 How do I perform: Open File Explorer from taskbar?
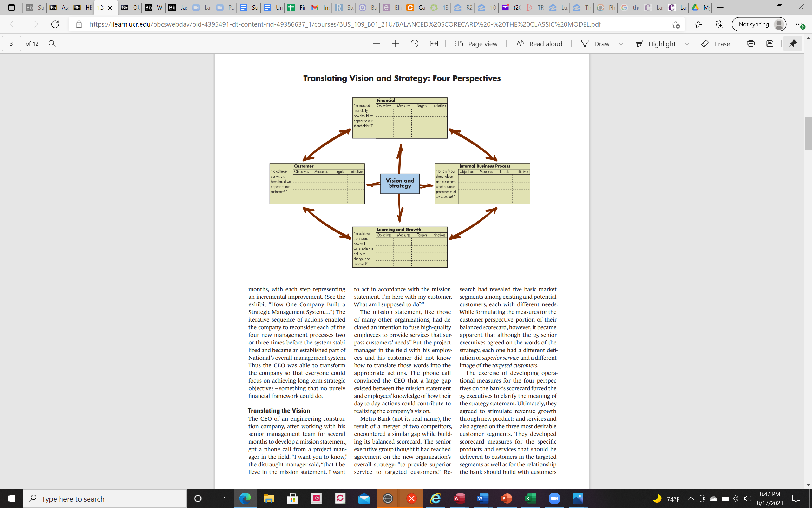tap(269, 498)
